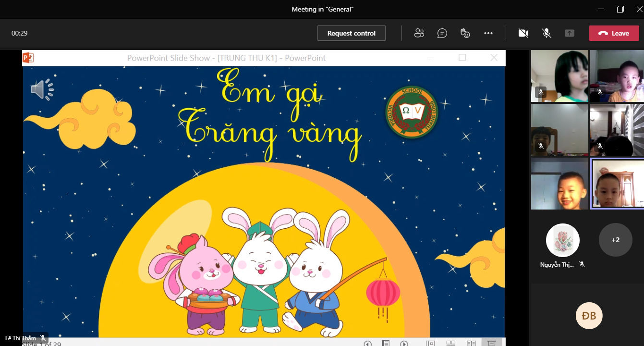Switch to Slide Sorter view in PowerPoint
Image resolution: width=644 pixels, height=346 pixels.
tap(450, 343)
